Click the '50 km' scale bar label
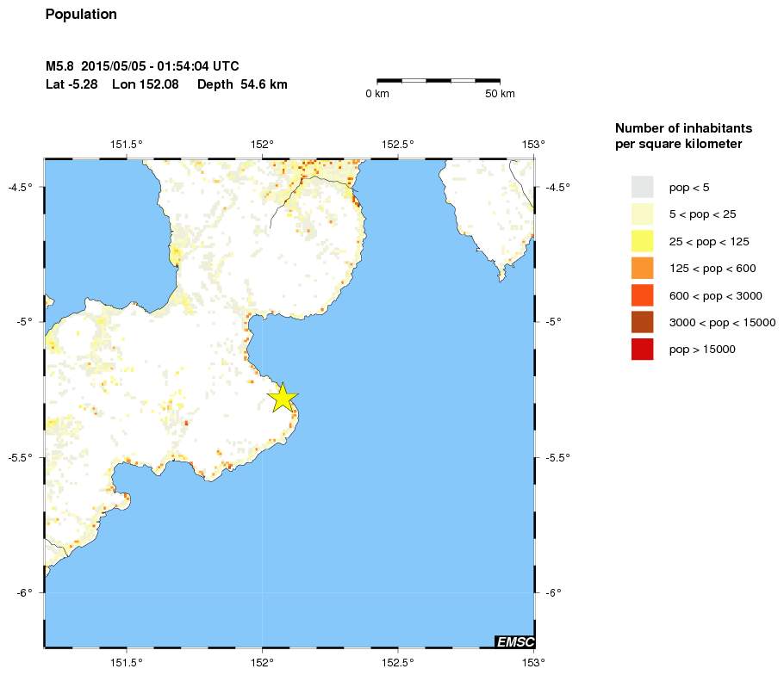Viewport: 784px width, 675px height. tap(500, 94)
